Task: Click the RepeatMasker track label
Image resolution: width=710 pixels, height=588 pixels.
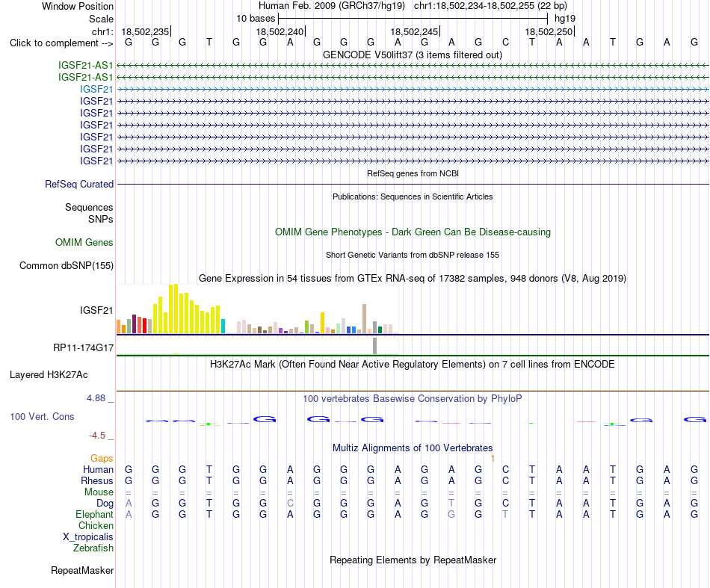Action: coord(82,570)
